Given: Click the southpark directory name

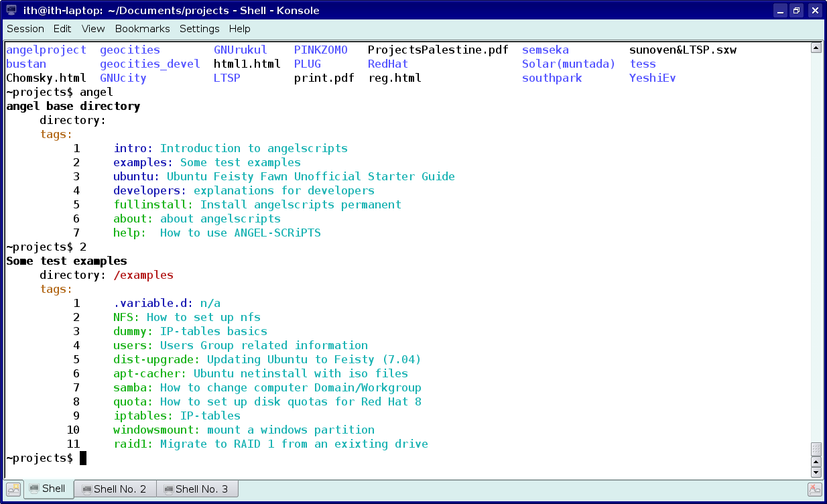Looking at the screenshot, I should pos(552,78).
